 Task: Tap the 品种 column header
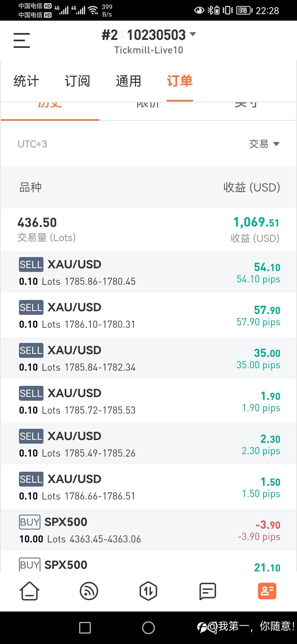pyautogui.click(x=30, y=187)
